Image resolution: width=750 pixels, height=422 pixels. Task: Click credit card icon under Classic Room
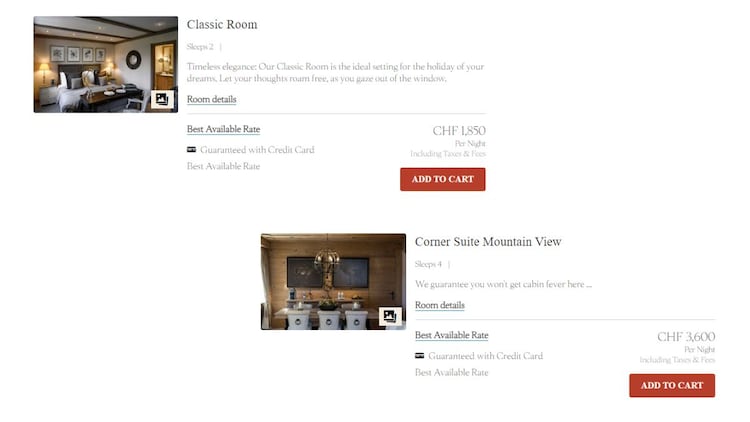coord(191,150)
